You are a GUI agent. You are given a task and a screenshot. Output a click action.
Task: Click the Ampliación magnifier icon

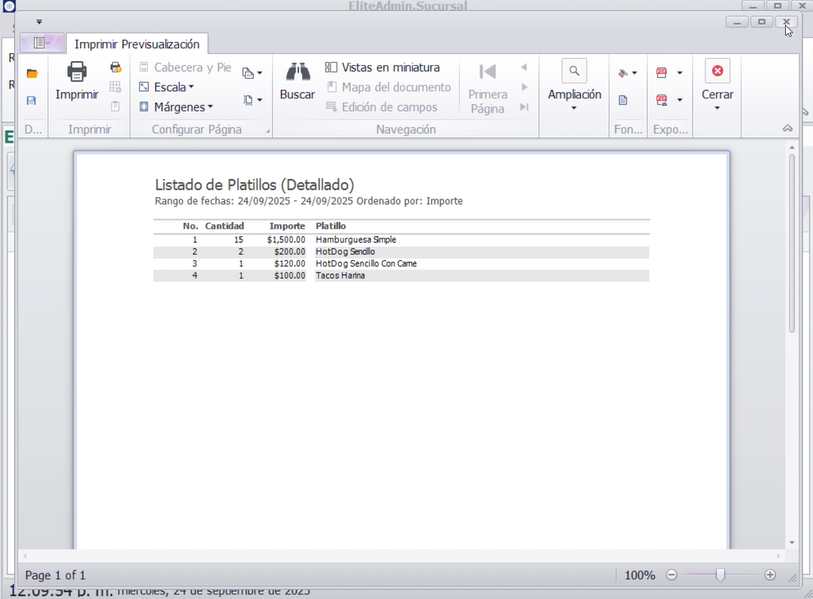pos(574,71)
